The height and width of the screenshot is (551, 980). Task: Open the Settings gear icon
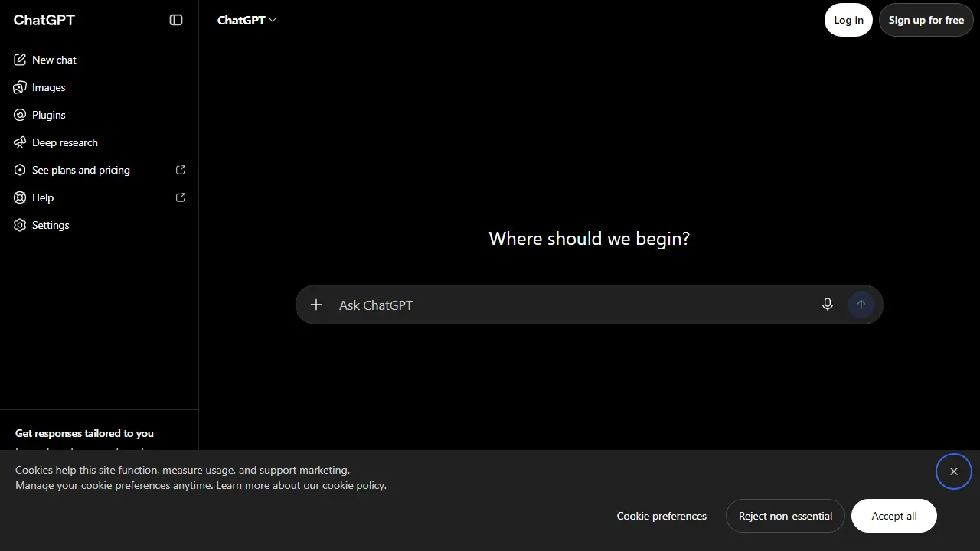tap(20, 225)
